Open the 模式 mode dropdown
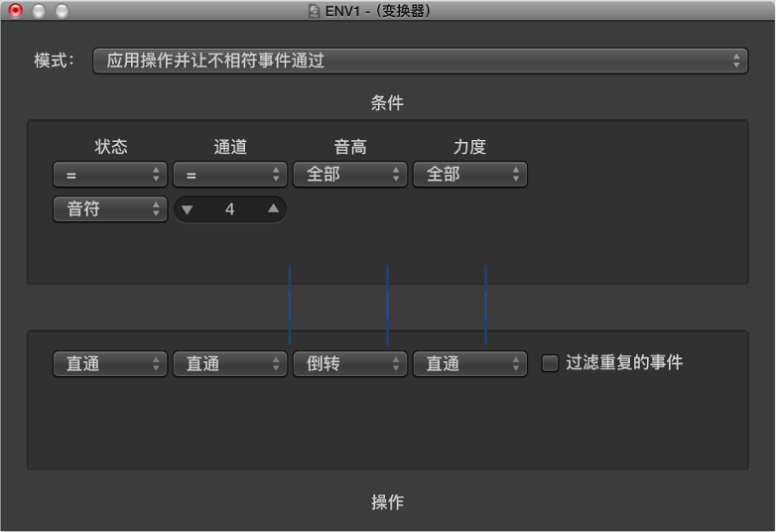776x532 pixels. click(420, 61)
